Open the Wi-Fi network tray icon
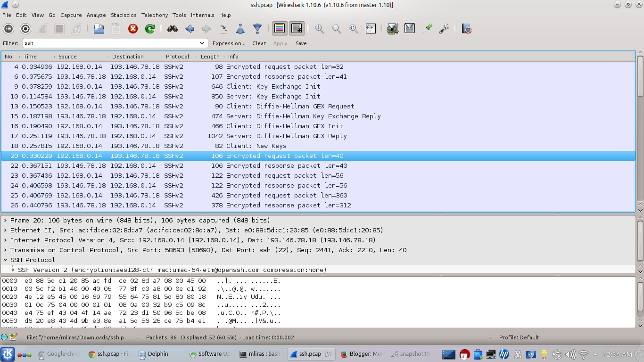This screenshot has width=644, height=362. [584, 354]
